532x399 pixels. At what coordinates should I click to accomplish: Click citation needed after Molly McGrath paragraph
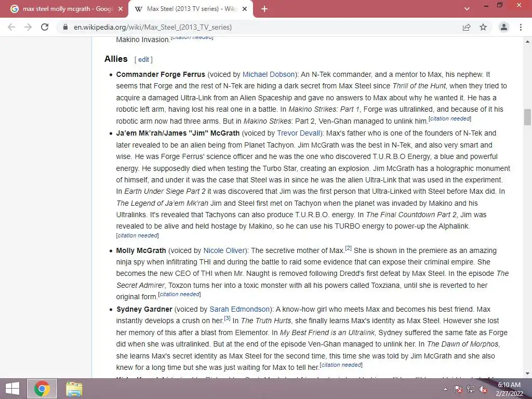pyautogui.click(x=179, y=294)
